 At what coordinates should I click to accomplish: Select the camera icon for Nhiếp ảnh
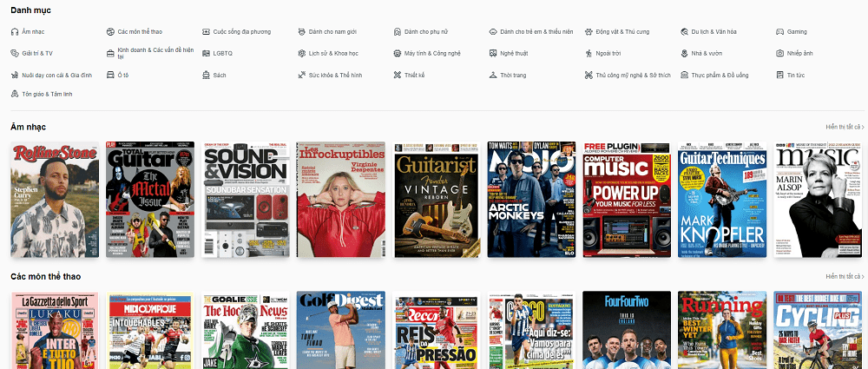[779, 53]
